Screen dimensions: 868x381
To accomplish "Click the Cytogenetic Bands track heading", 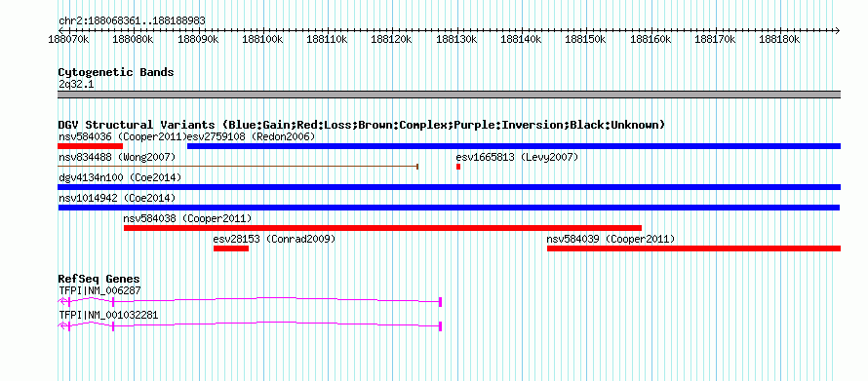I will point(116,72).
